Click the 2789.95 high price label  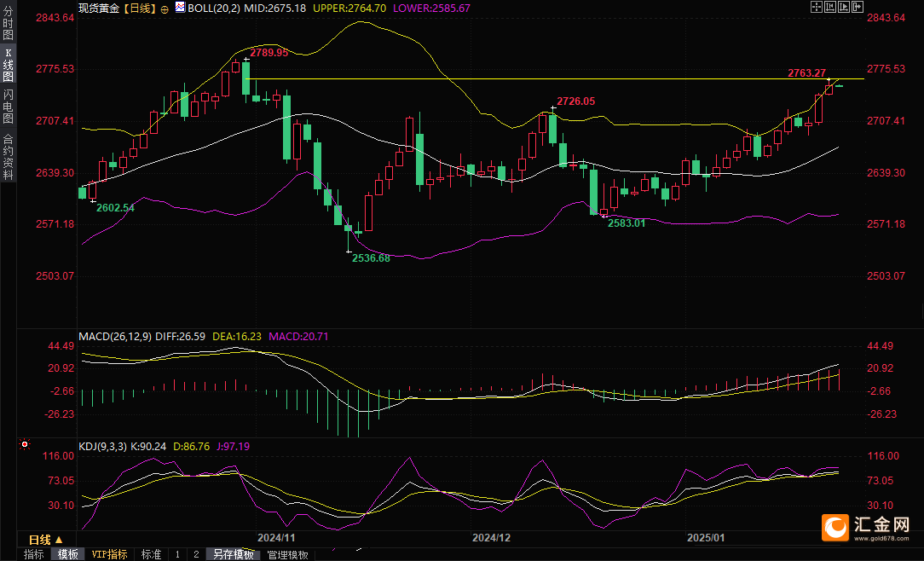pyautogui.click(x=269, y=53)
